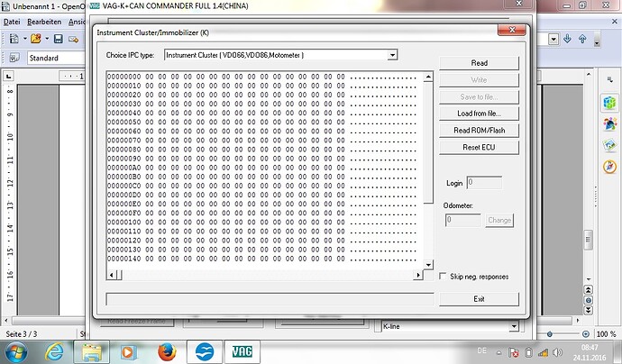Open the sidebar settings menu icon

(x=609, y=79)
